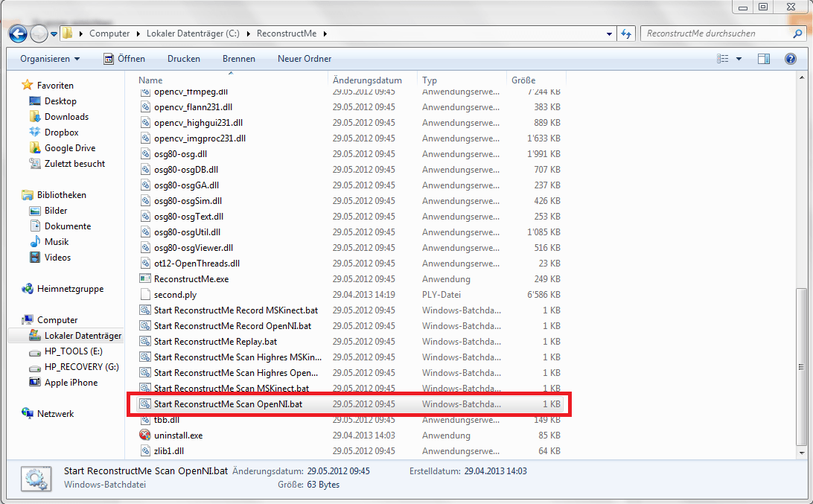Open Netzwerk in the sidebar
Viewport: 813px width, 504px height.
55,414
